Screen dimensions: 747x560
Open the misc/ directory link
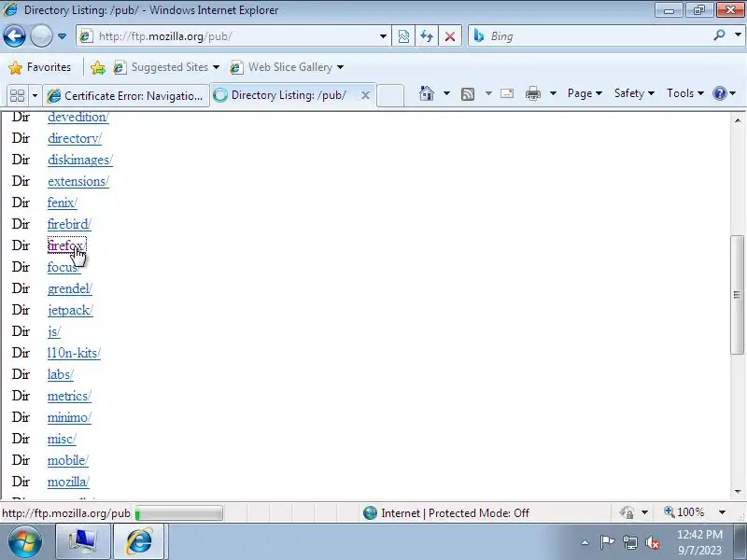(62, 439)
